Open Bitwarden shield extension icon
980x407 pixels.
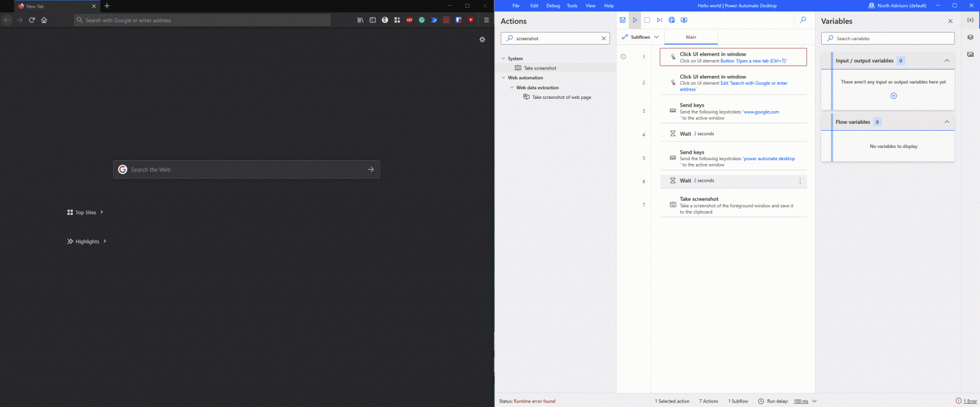click(x=459, y=20)
